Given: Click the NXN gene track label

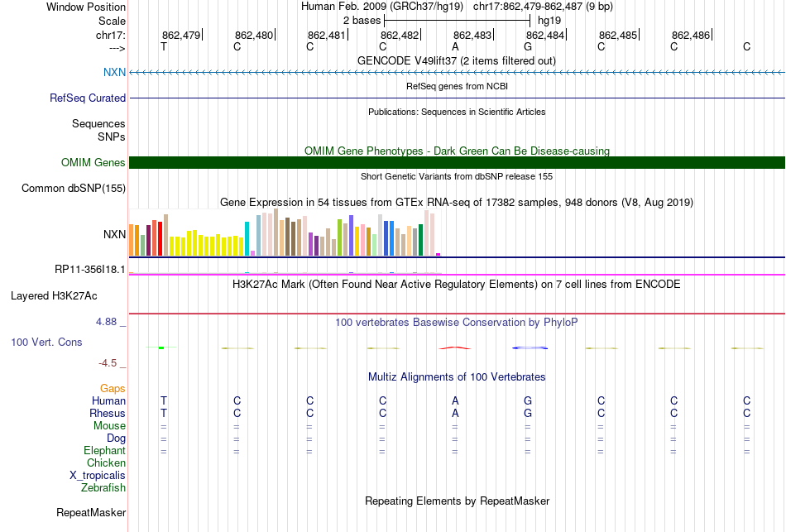Looking at the screenshot, I should click(x=114, y=72).
